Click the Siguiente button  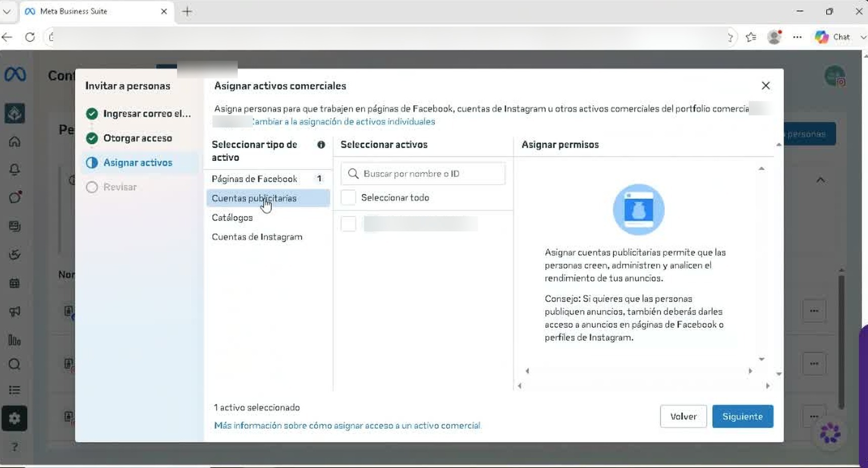click(743, 416)
